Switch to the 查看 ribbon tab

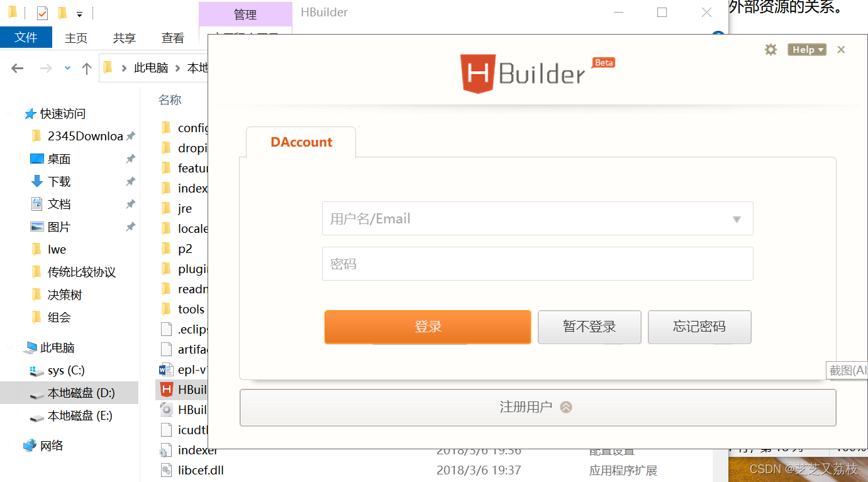(x=173, y=38)
